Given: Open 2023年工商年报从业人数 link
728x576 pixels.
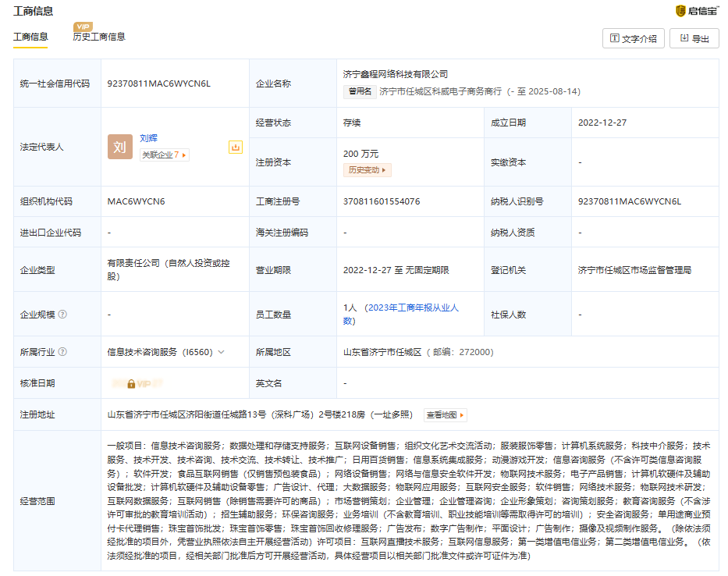Looking at the screenshot, I should pos(412,308).
